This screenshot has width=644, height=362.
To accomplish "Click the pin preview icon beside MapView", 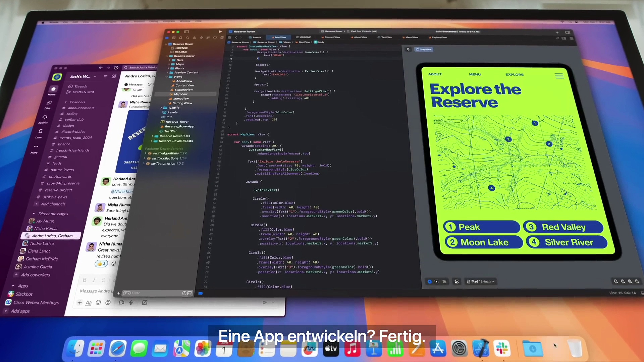I will (x=408, y=49).
